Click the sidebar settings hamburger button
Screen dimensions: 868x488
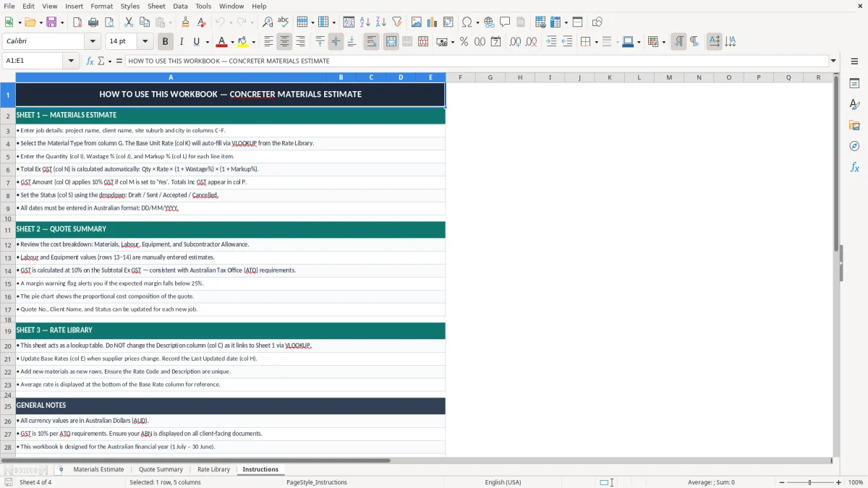coord(854,61)
